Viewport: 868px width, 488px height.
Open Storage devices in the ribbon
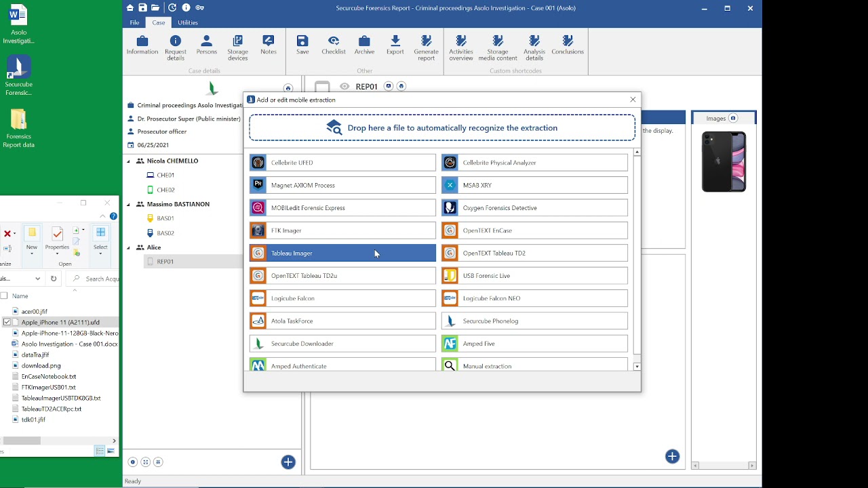[237, 48]
